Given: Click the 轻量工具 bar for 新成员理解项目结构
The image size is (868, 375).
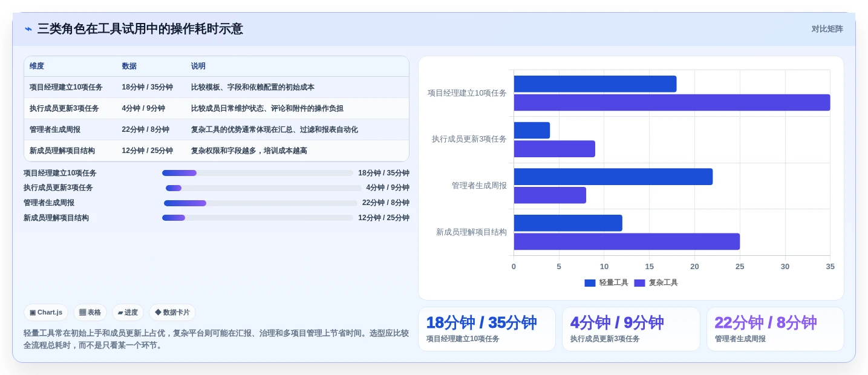Looking at the screenshot, I should coord(568,223).
